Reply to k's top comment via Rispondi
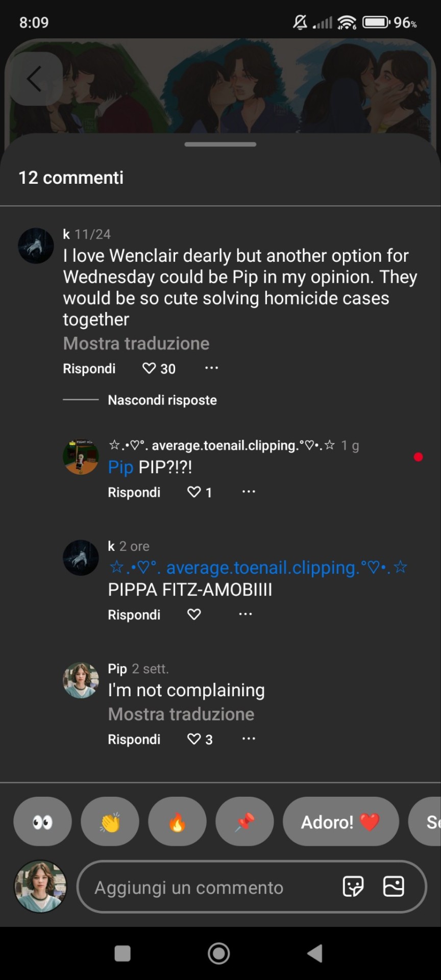 (x=89, y=369)
